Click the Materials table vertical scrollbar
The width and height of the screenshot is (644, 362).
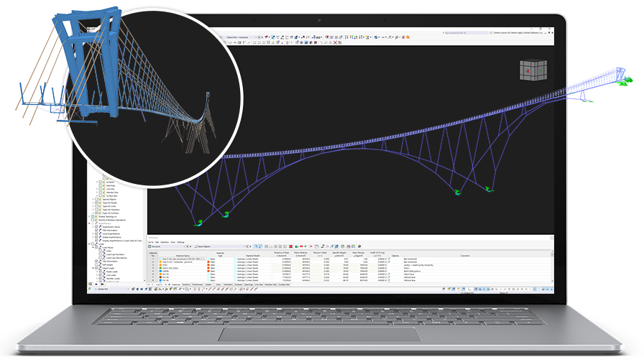point(552,266)
